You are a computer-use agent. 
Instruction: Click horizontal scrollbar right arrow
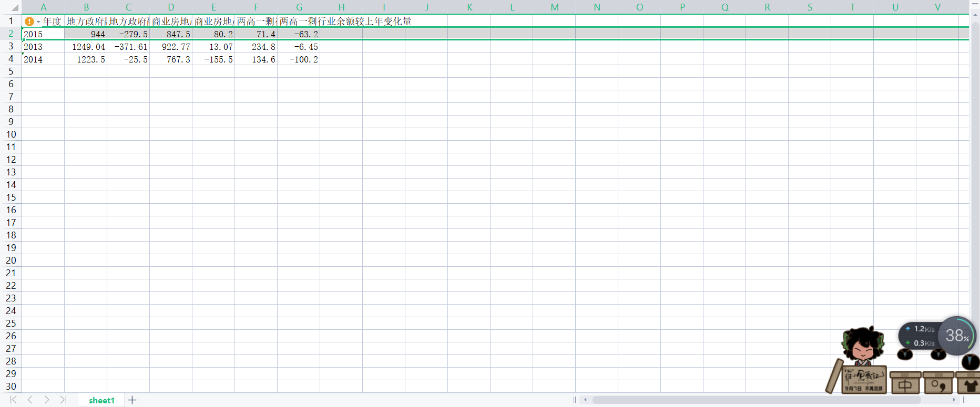click(x=954, y=400)
